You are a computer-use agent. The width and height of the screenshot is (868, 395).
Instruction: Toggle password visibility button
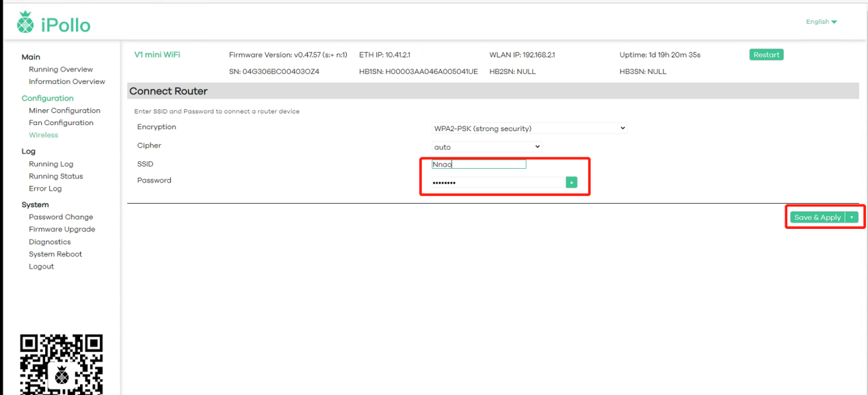[x=571, y=182]
